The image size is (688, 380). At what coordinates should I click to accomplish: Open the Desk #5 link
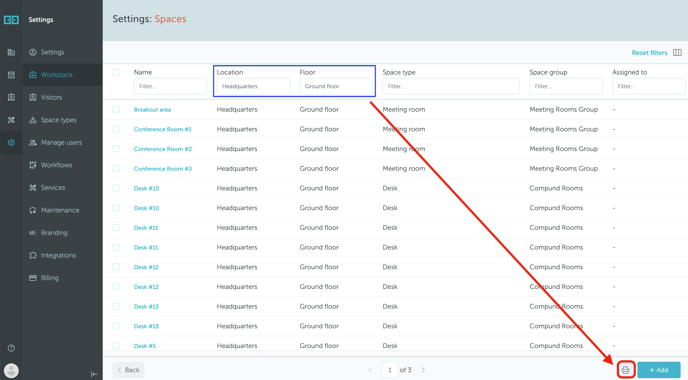pos(145,346)
